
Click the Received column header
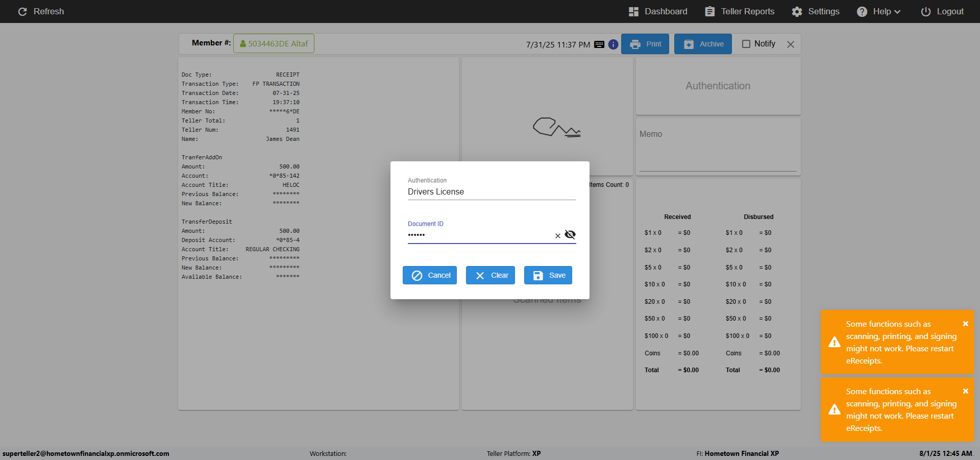[x=677, y=217]
